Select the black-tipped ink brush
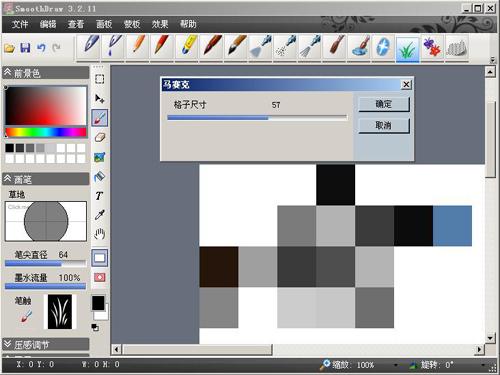Viewport: 500px width, 375px height. [236, 47]
